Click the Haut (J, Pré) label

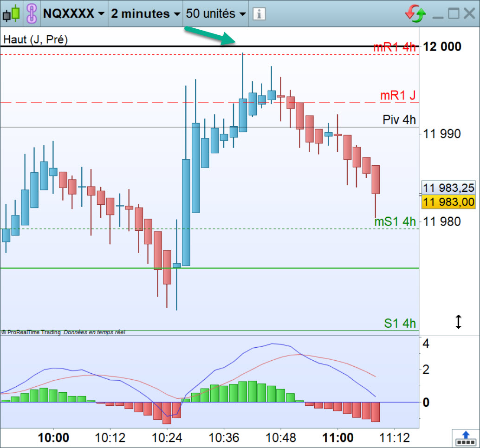[35, 39]
